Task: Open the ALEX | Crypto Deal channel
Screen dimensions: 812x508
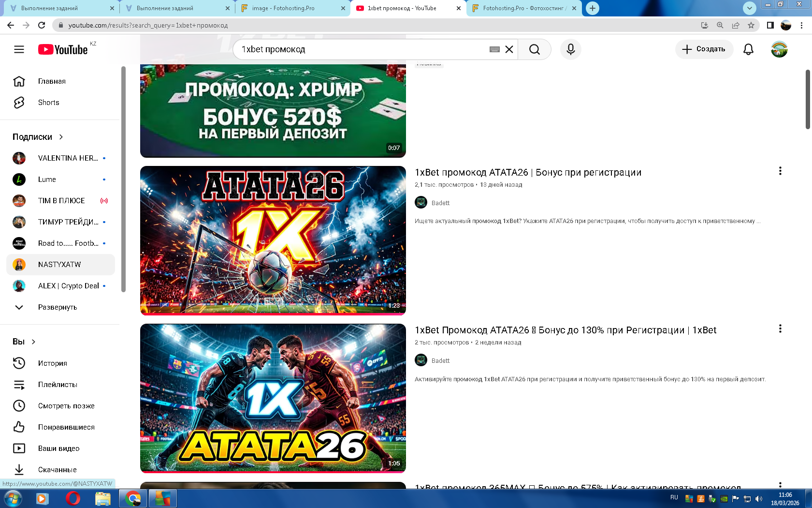Action: click(x=61, y=286)
